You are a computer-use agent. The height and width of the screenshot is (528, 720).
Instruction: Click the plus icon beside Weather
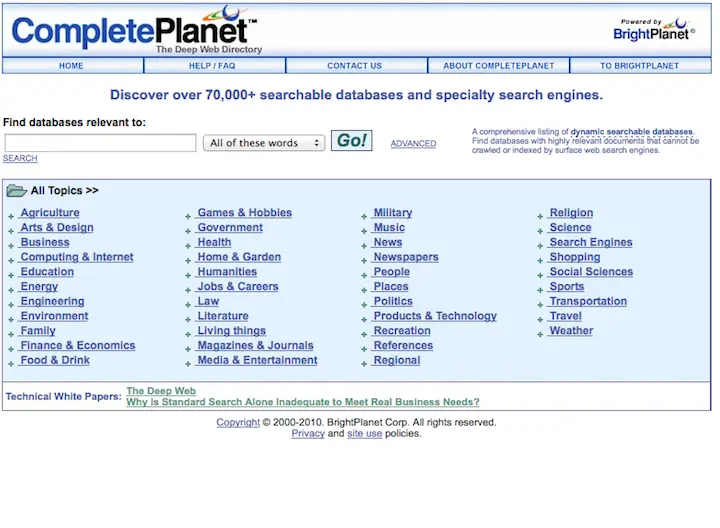pos(541,333)
